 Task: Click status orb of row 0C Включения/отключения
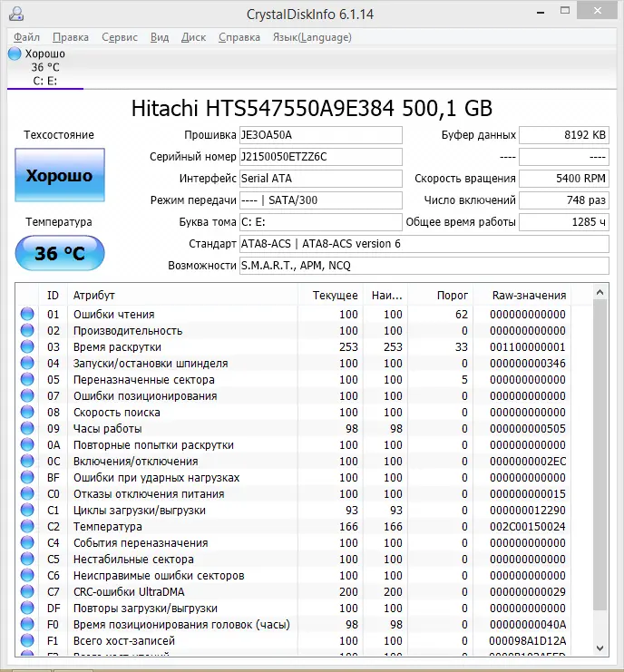click(27, 461)
